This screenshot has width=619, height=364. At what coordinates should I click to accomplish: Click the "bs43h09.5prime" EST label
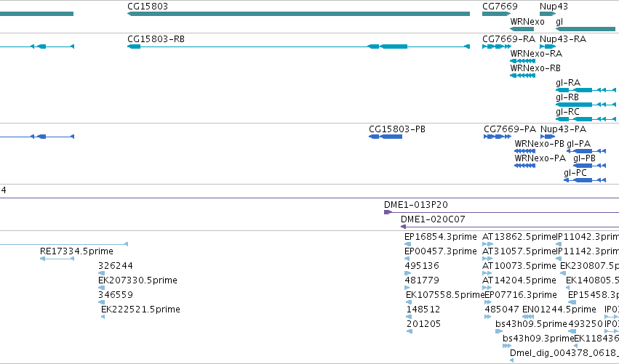(532, 324)
